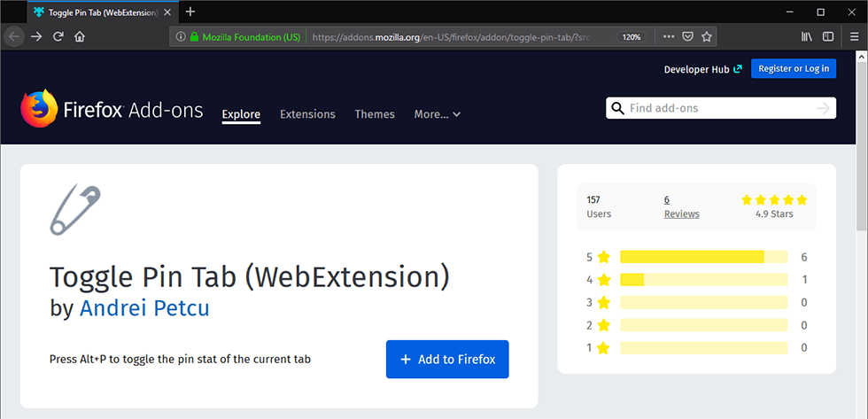Show site information via the circled i icon

180,37
